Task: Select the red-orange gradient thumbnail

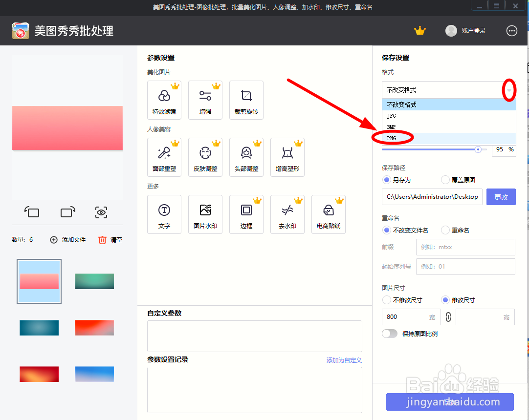Action: (39, 374)
